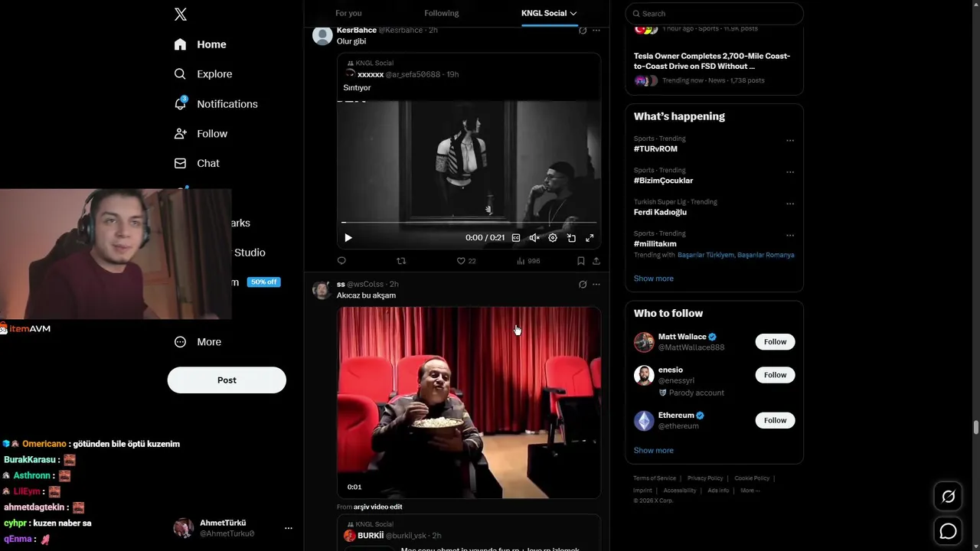
Task: Open more options on the ss @wsColss post
Action: click(596, 284)
